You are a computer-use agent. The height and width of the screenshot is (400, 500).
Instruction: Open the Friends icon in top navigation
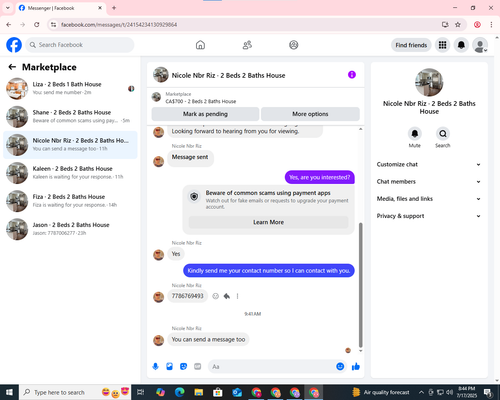[x=247, y=45]
